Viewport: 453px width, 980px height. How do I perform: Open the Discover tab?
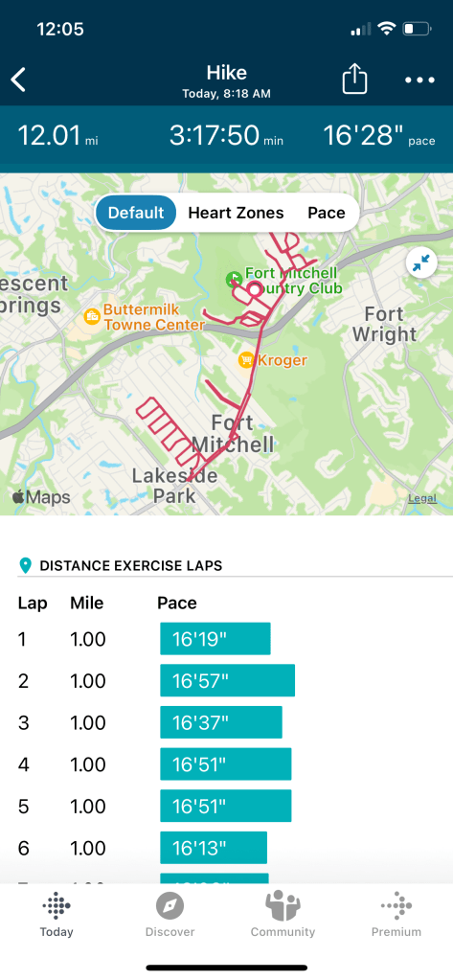coord(170,915)
